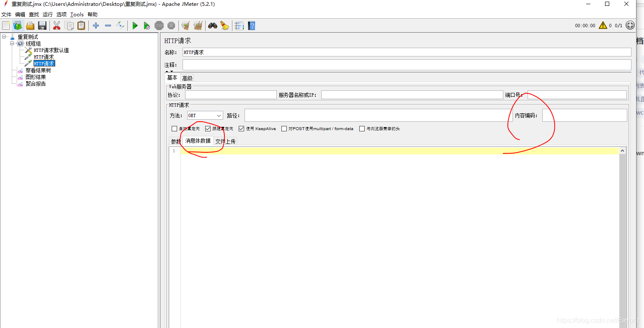Image resolution: width=644 pixels, height=328 pixels.
Task: Select the 消息体数据 tab
Action: click(198, 141)
